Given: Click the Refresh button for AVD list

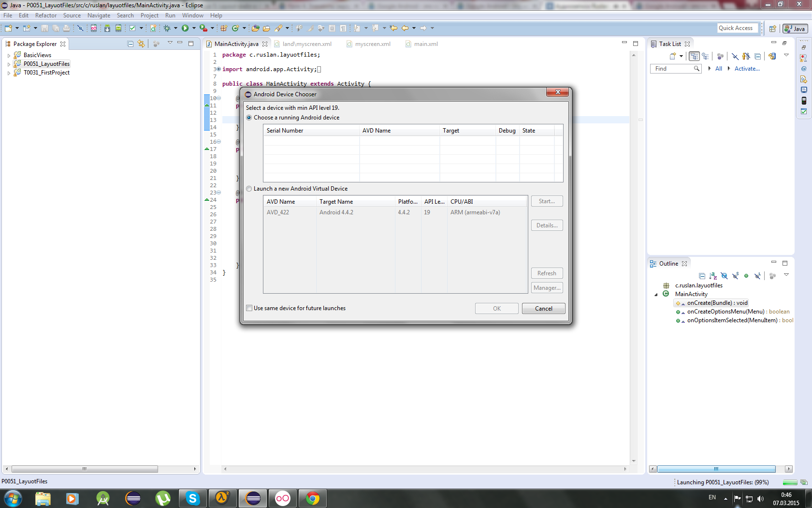Looking at the screenshot, I should pyautogui.click(x=547, y=273).
